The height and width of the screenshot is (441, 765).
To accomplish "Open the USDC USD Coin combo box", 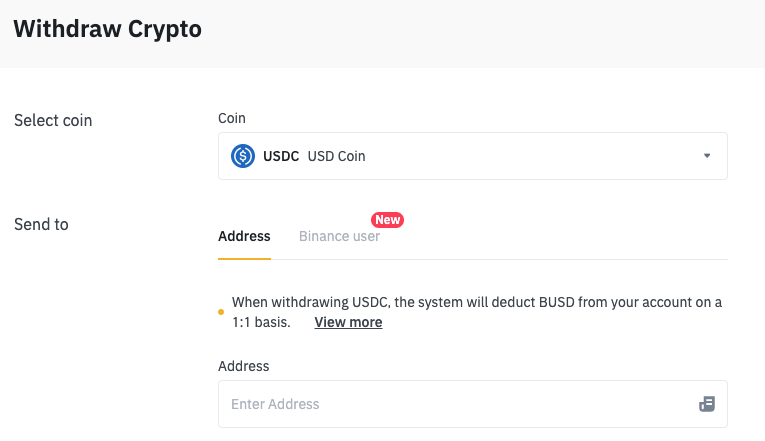I will click(473, 156).
